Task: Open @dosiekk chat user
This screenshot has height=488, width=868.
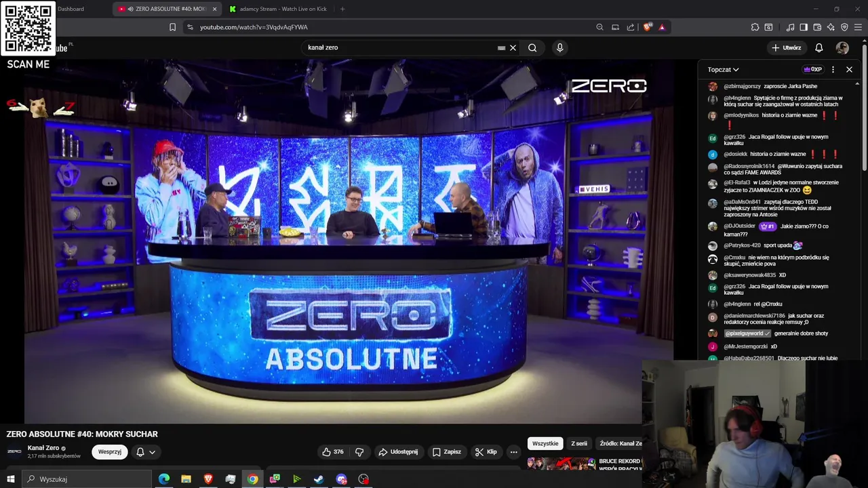Action: tap(735, 154)
